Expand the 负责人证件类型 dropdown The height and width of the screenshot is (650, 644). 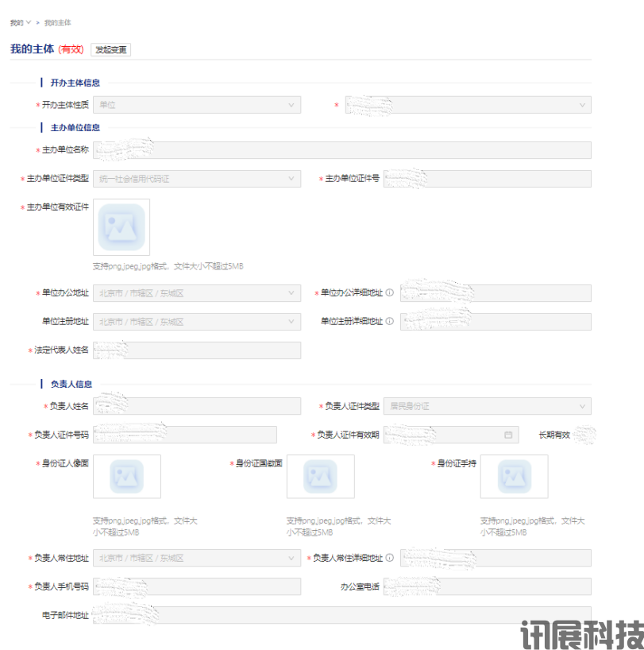click(487, 406)
